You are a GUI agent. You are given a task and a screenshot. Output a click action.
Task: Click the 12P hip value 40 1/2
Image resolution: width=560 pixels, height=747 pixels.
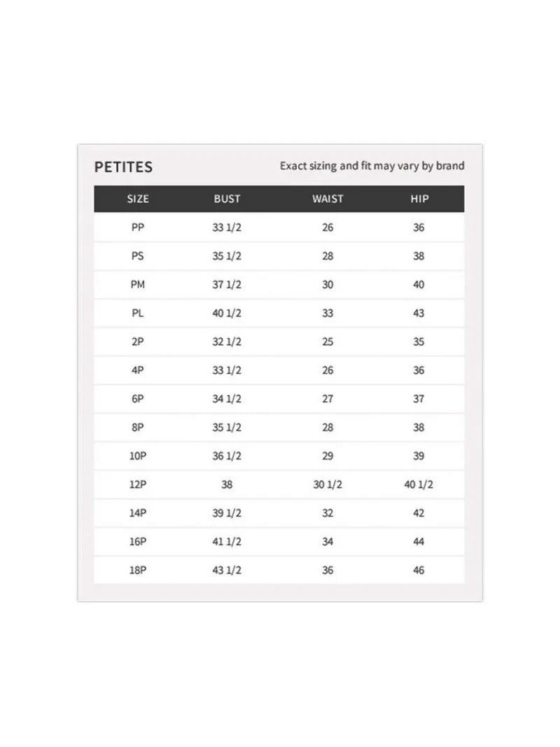(x=419, y=484)
